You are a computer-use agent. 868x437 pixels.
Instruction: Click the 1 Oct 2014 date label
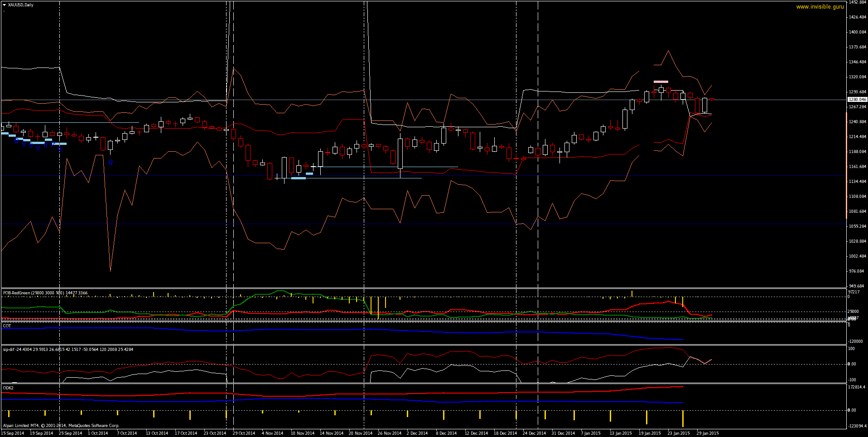point(98,433)
